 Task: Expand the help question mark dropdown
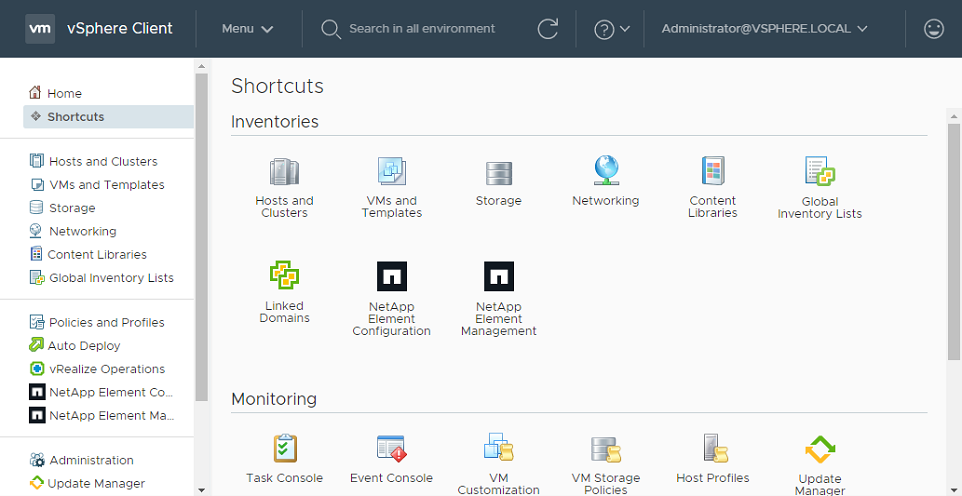tap(612, 29)
